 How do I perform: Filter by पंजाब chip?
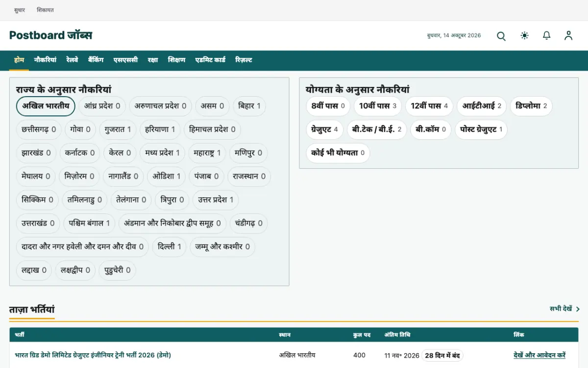206,176
